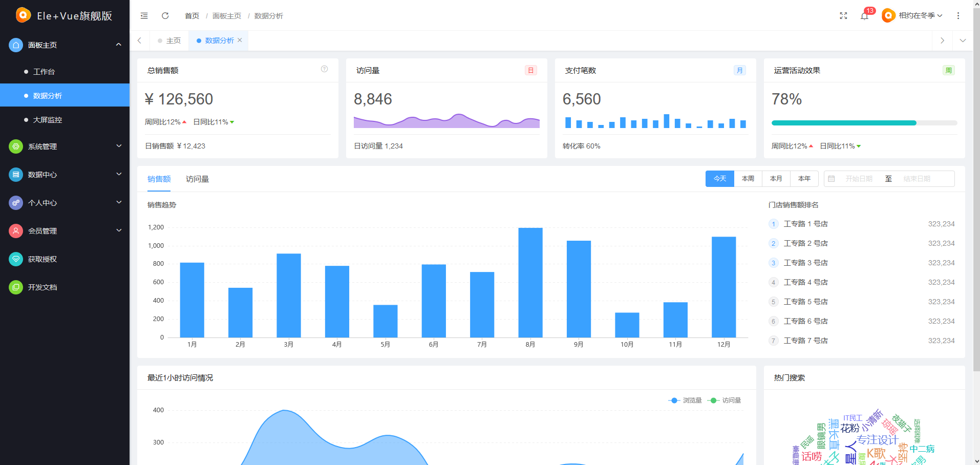Open 工作台 in the sidebar
This screenshot has height=465, width=980.
[65, 72]
